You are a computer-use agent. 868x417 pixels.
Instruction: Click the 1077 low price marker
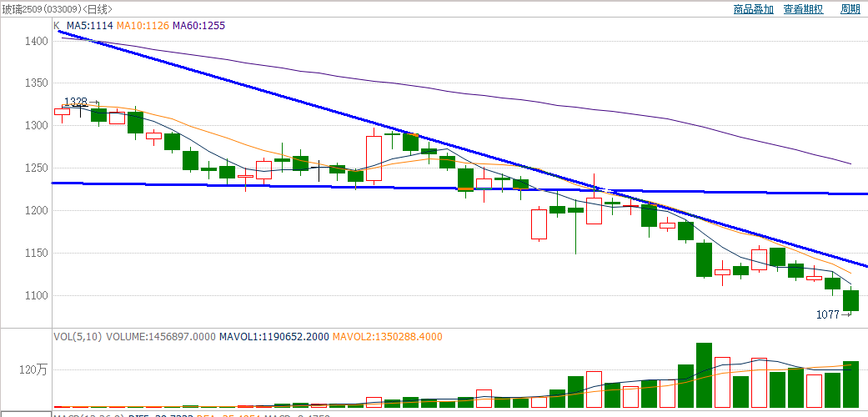[x=828, y=314]
